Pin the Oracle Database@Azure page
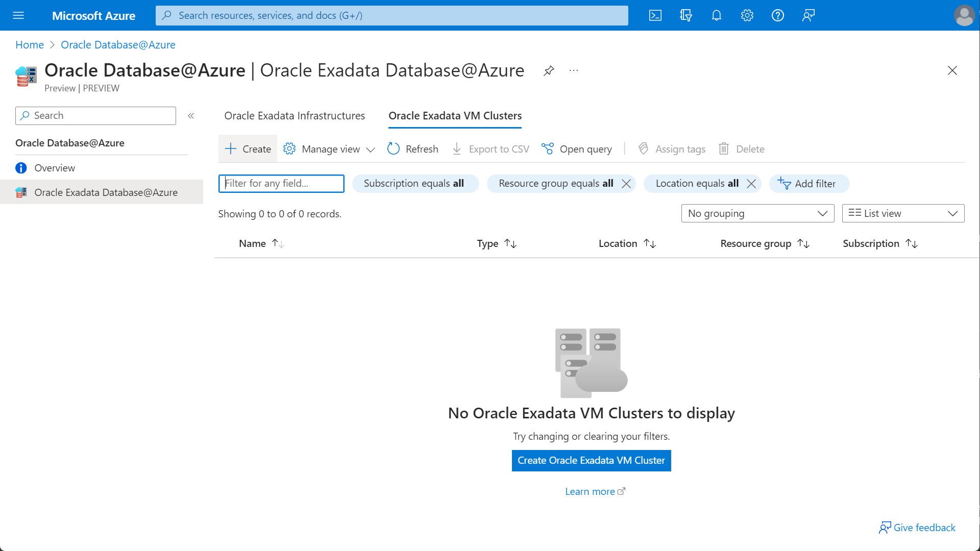Image resolution: width=980 pixels, height=551 pixels. pyautogui.click(x=549, y=70)
